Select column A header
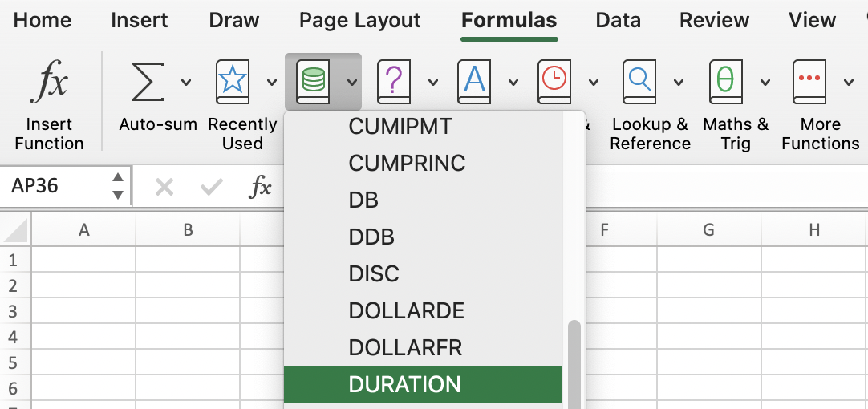This screenshot has height=409, width=868. tap(83, 230)
